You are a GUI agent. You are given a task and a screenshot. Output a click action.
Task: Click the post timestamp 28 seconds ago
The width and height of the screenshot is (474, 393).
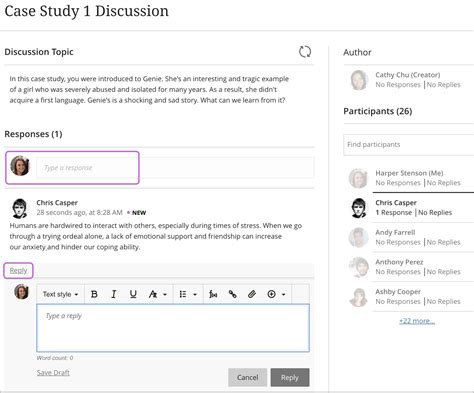click(x=79, y=213)
